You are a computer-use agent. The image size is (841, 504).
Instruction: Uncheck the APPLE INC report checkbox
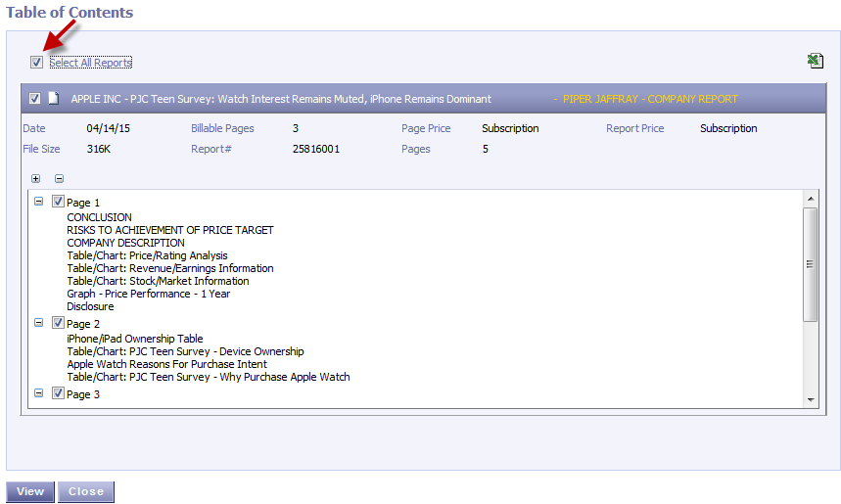[34, 99]
